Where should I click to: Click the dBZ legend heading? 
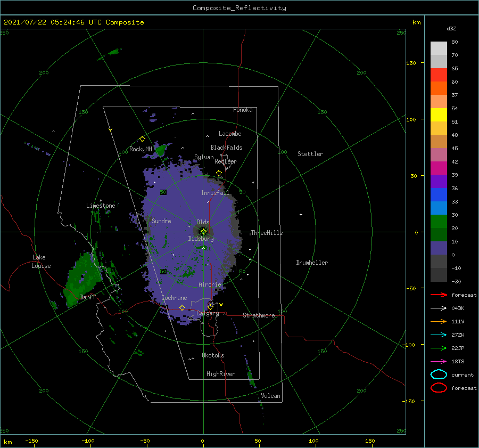[x=451, y=28]
